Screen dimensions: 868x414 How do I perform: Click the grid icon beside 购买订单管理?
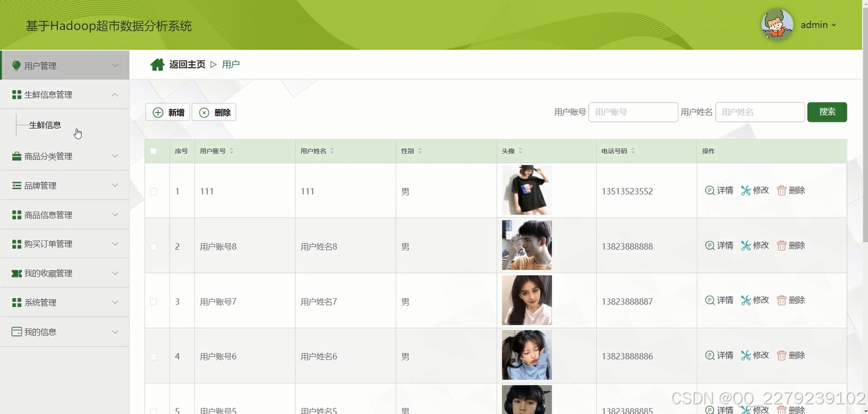pos(16,244)
